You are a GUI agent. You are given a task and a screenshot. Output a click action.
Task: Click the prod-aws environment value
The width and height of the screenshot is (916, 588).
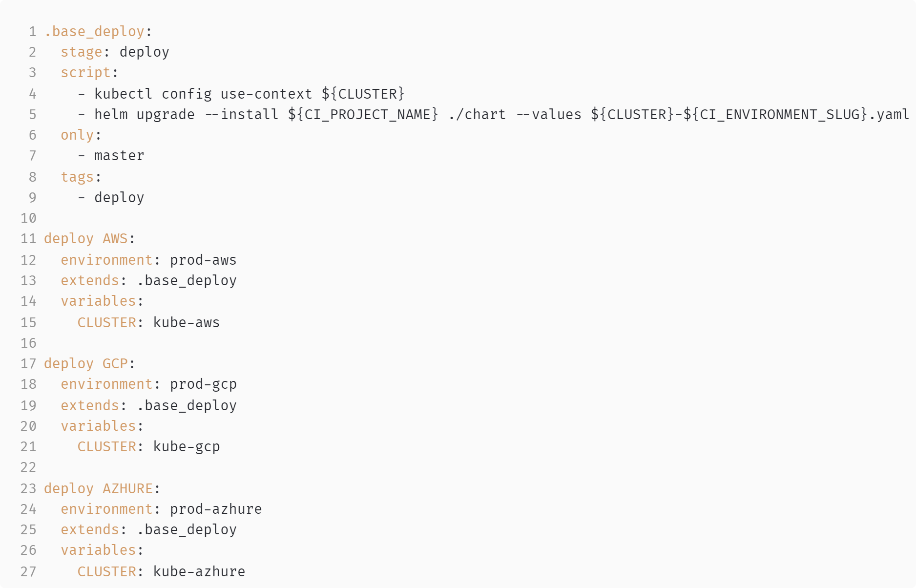click(x=203, y=260)
